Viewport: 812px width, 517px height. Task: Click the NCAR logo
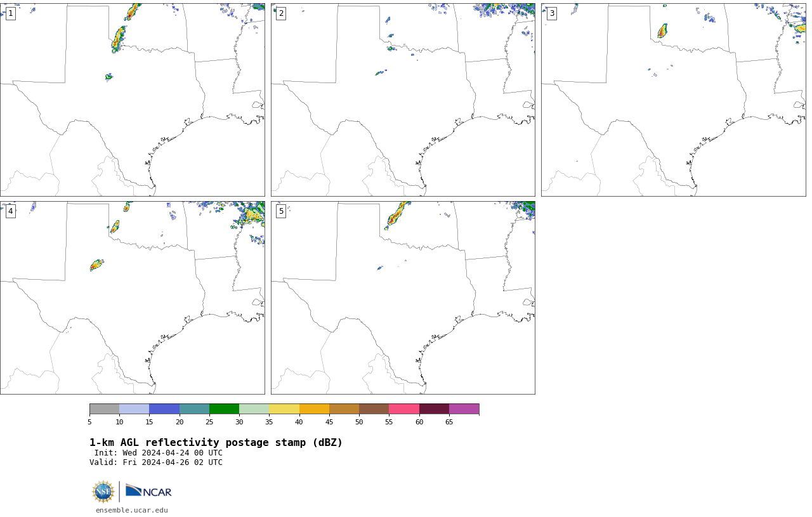(x=148, y=491)
